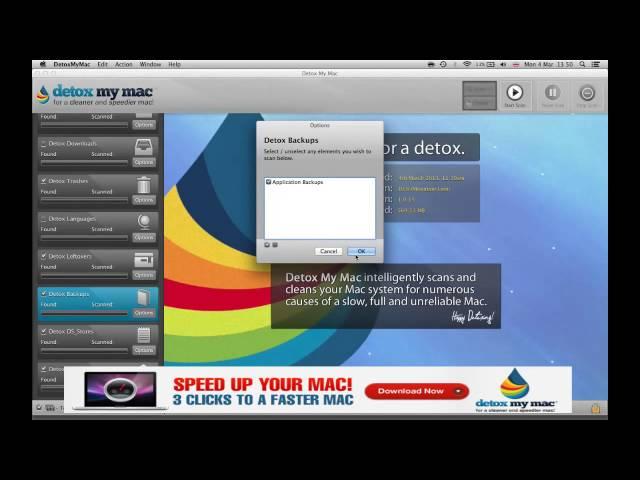The width and height of the screenshot is (640, 480).
Task: Enable the Detox Downloads checkbox
Action: [x=44, y=144]
